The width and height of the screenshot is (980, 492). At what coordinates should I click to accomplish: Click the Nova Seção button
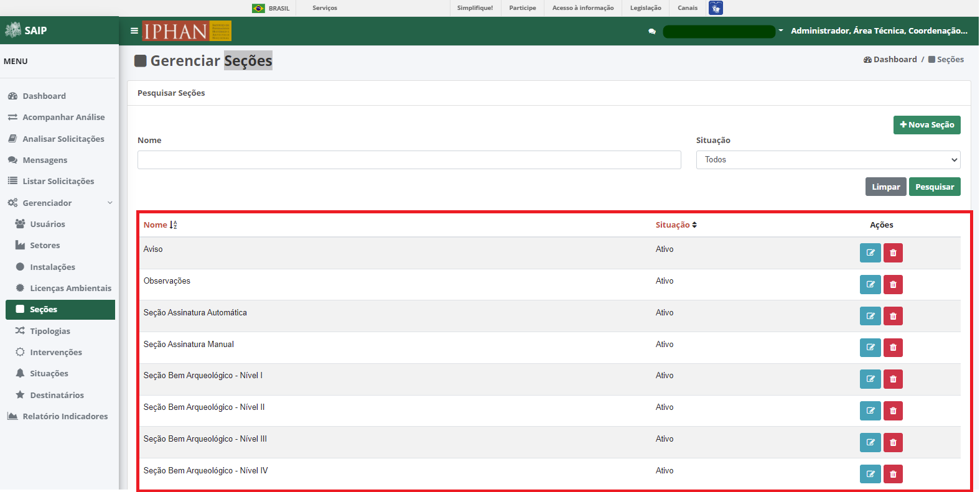point(926,125)
